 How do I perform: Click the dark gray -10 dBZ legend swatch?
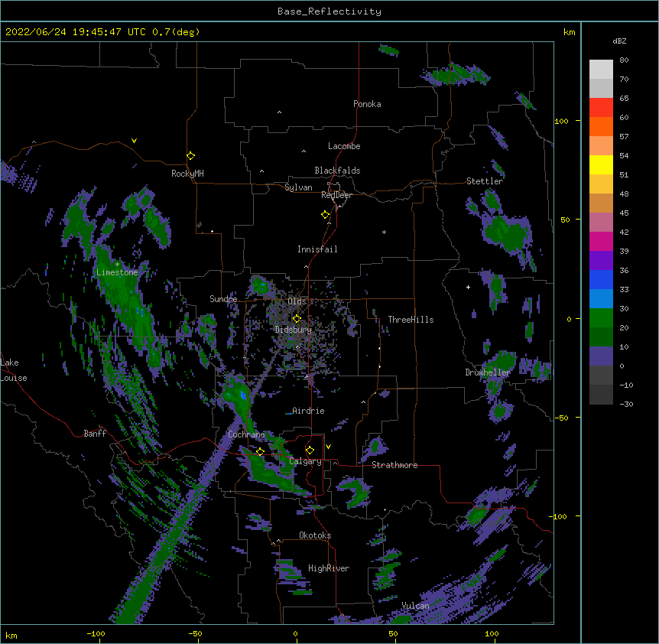click(601, 395)
